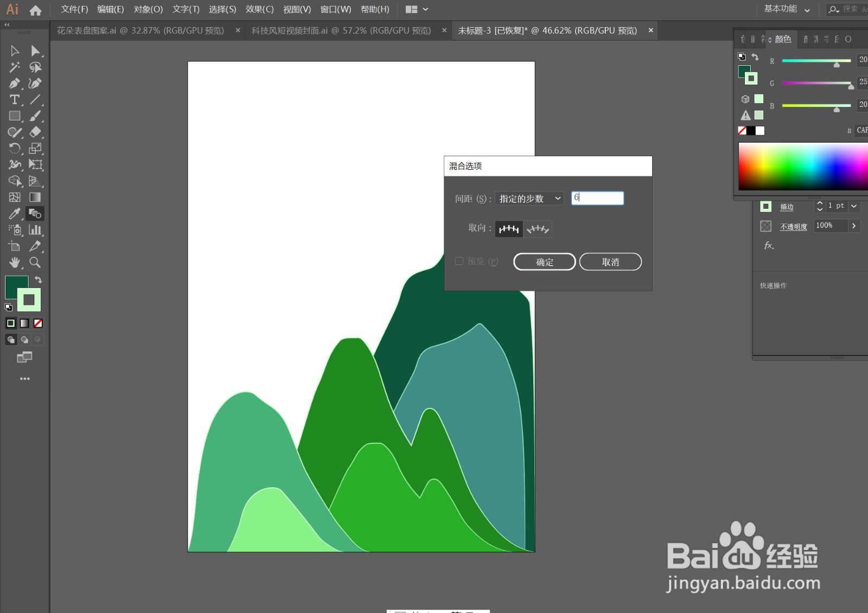Select the Blend tool
Viewport: 868px width, 613px height.
coord(35,214)
